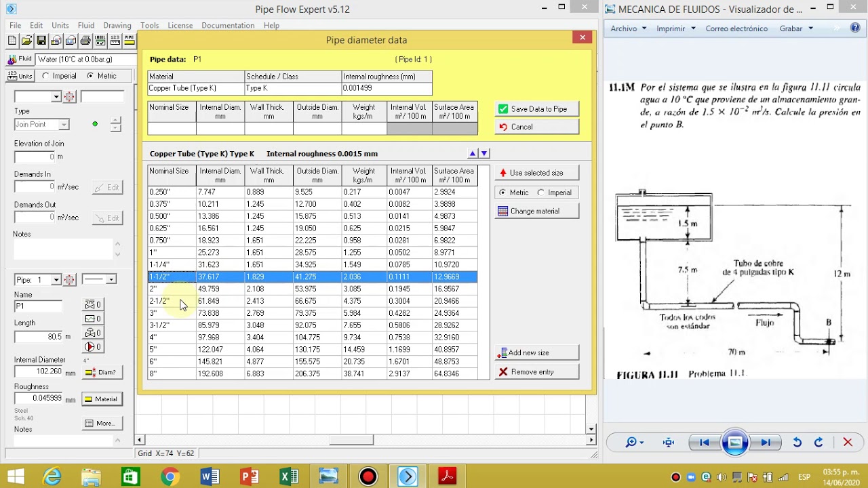
Task: Open the fittings and valves icon button
Action: coord(93,304)
